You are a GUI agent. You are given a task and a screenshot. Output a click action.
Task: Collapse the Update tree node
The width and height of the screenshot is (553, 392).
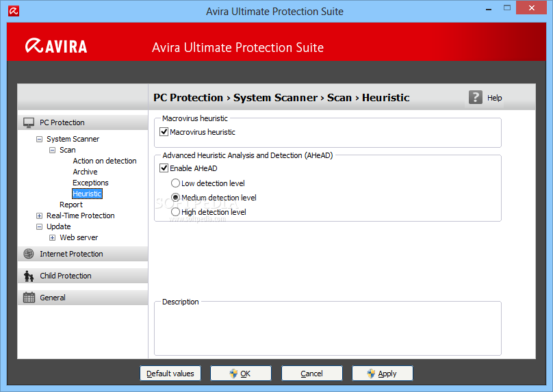click(39, 226)
